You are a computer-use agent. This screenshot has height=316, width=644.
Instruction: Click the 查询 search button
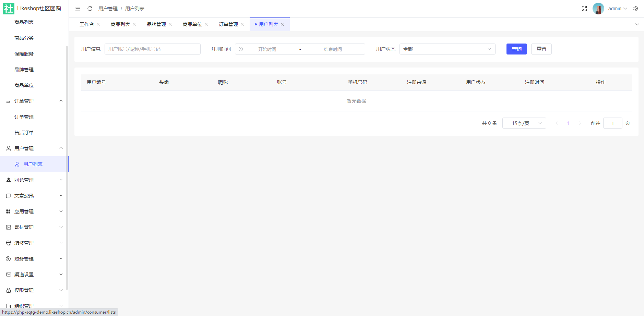516,49
